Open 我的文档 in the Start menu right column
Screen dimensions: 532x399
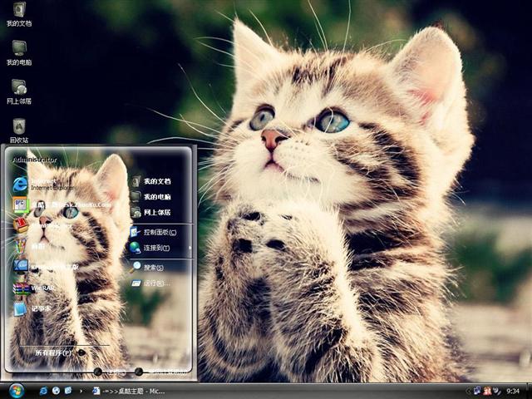(151, 181)
